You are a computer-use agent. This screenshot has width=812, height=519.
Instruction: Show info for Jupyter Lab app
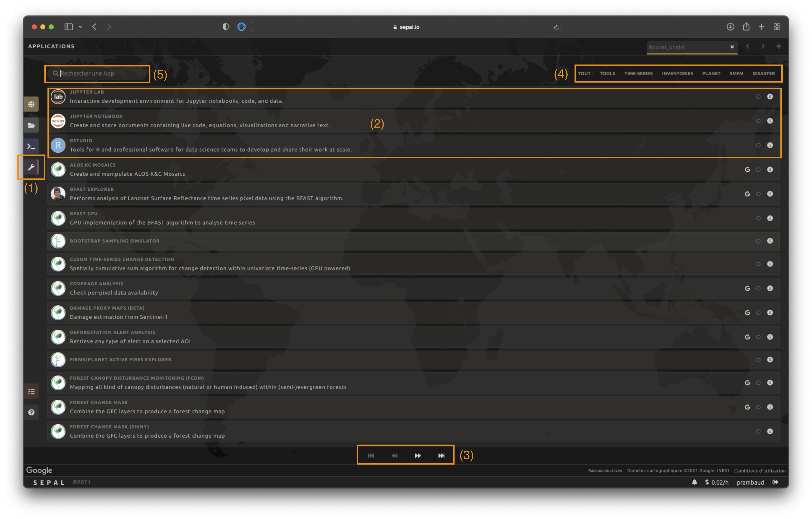click(770, 96)
